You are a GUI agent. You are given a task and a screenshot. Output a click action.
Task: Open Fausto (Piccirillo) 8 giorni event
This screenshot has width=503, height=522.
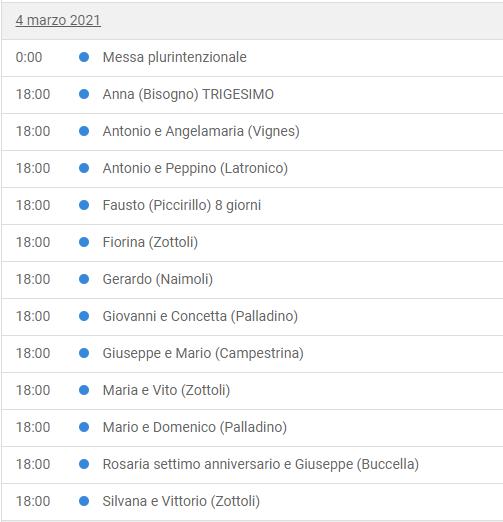click(x=182, y=205)
